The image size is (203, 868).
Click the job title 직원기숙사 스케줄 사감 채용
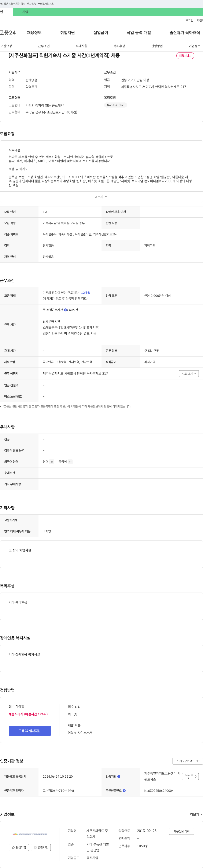pos(64,56)
